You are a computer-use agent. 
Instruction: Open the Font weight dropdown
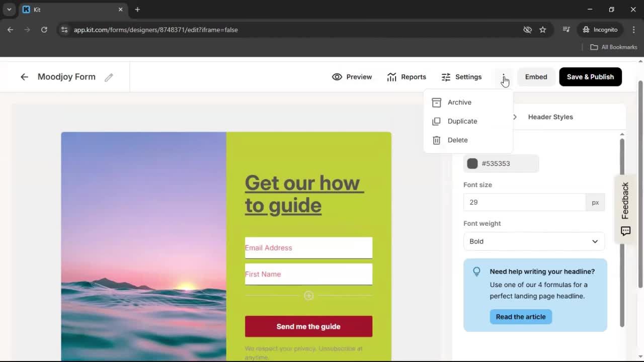point(533,241)
